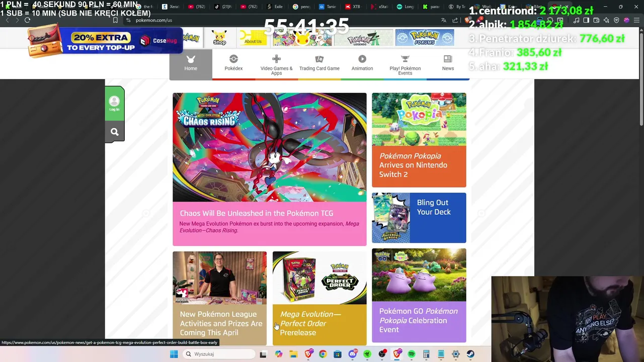Click the Pokémon Pokopia game image
Viewport: 644px width, 362px height.
pyautogui.click(x=419, y=119)
